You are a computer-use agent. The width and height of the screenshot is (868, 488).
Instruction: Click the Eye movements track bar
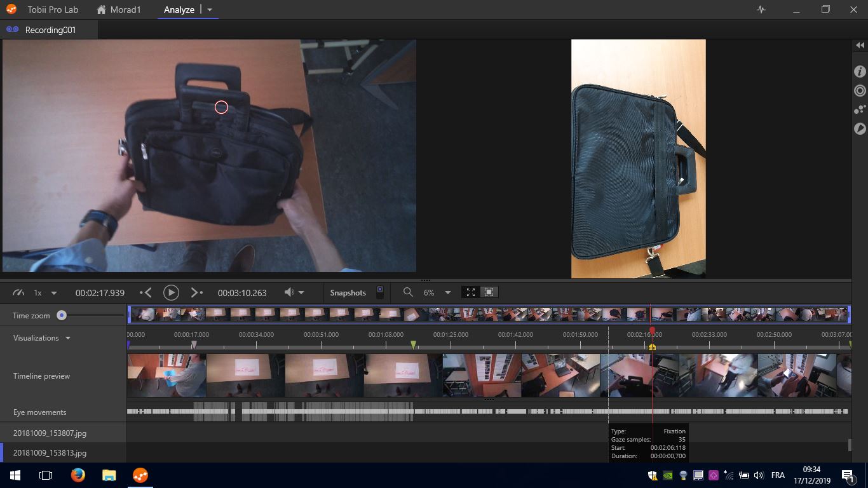(x=488, y=412)
